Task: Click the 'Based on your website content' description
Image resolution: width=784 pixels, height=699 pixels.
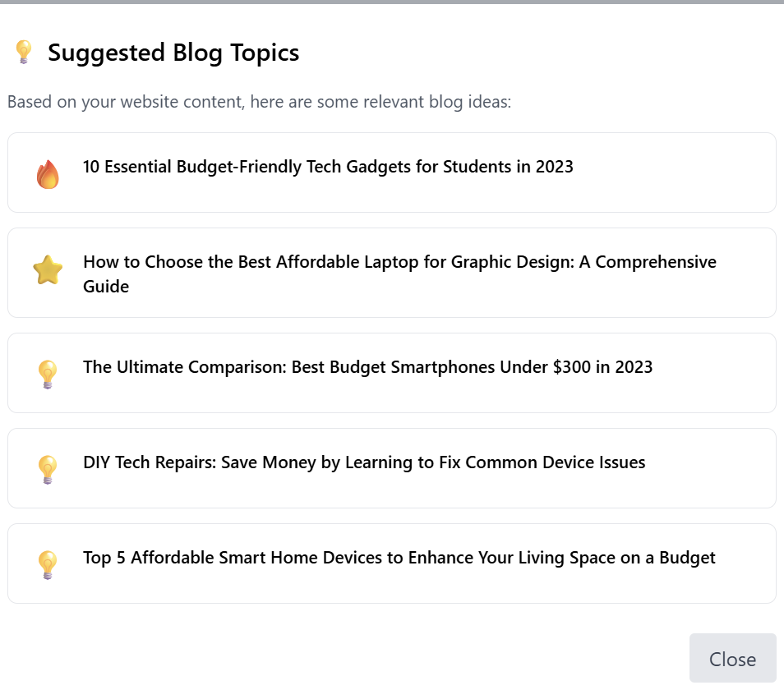Action: [x=259, y=103]
